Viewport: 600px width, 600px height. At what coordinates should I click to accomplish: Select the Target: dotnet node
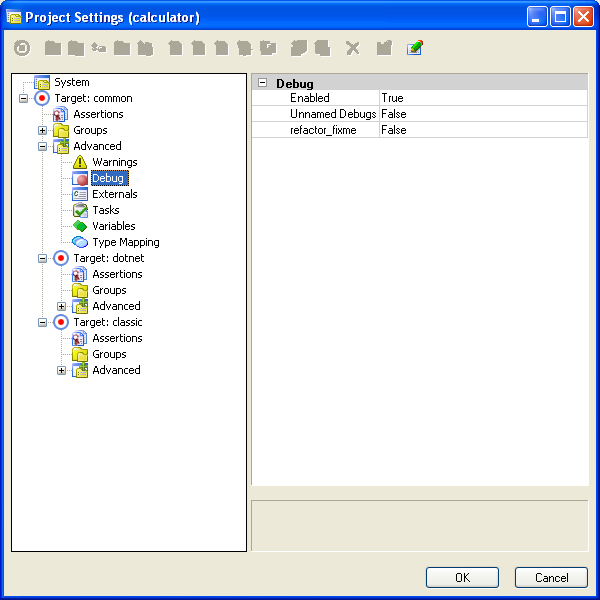107,258
